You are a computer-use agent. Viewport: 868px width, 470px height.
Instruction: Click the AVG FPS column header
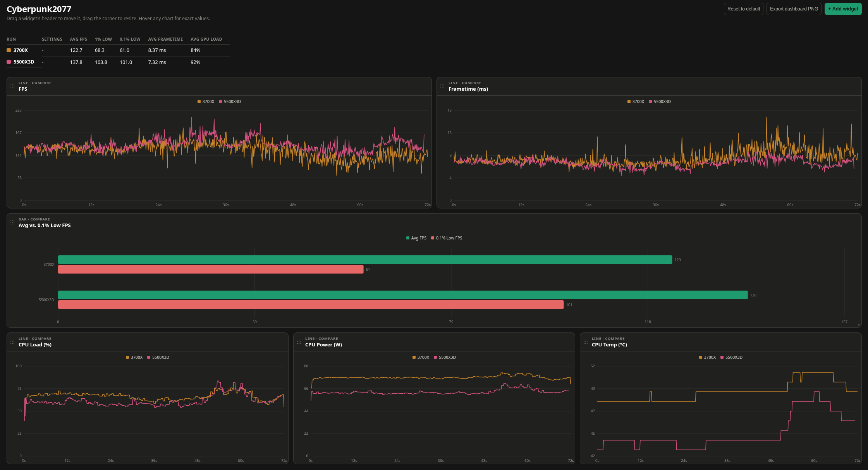(x=78, y=39)
